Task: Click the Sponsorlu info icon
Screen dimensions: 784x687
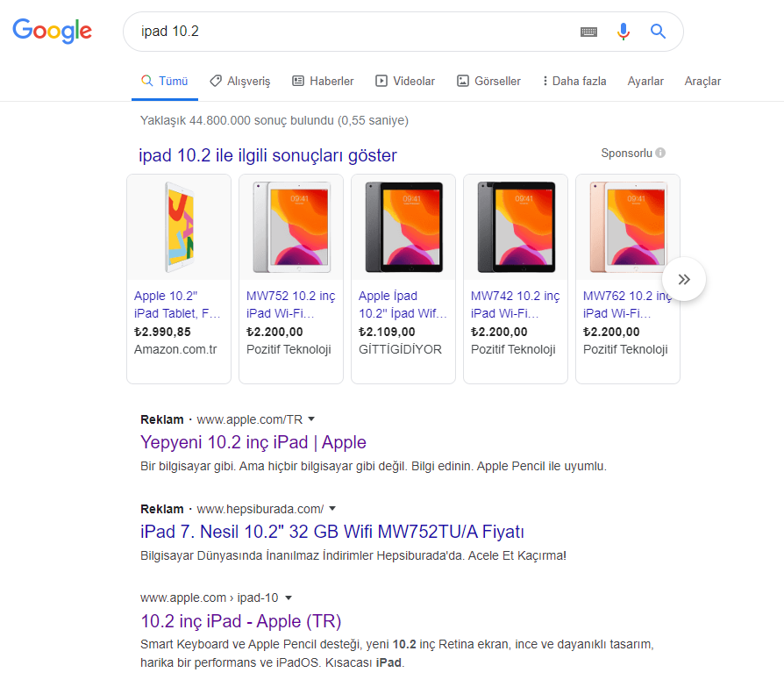Action: pyautogui.click(x=660, y=153)
